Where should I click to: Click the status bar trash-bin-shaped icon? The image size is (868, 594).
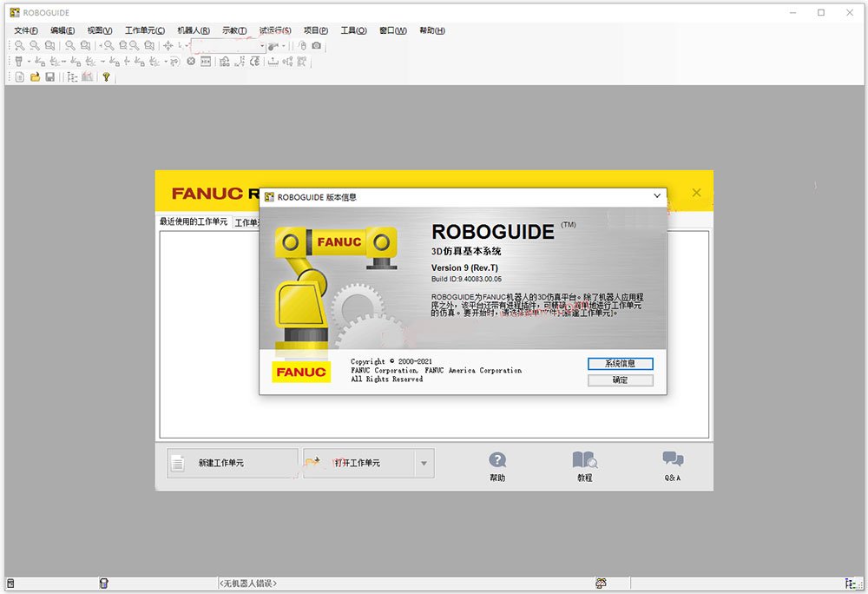click(x=103, y=583)
